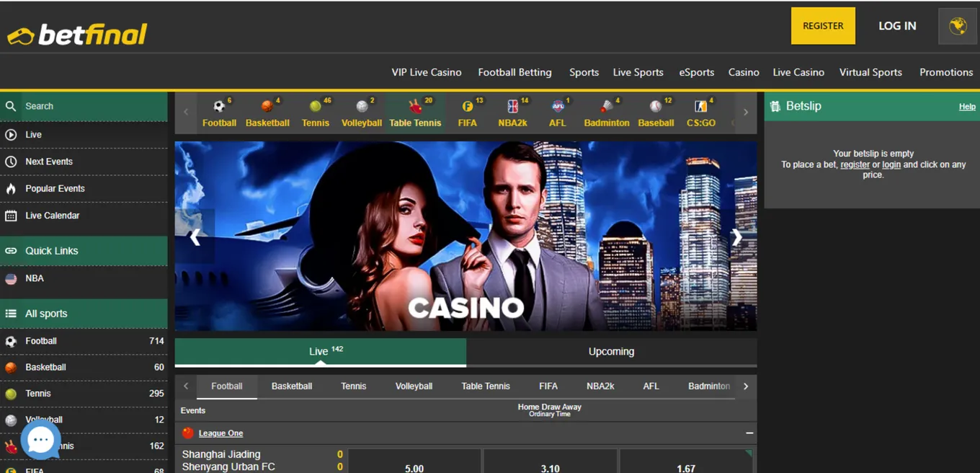This screenshot has height=473, width=980.
Task: Click the Casino banner image
Action: [x=465, y=236]
